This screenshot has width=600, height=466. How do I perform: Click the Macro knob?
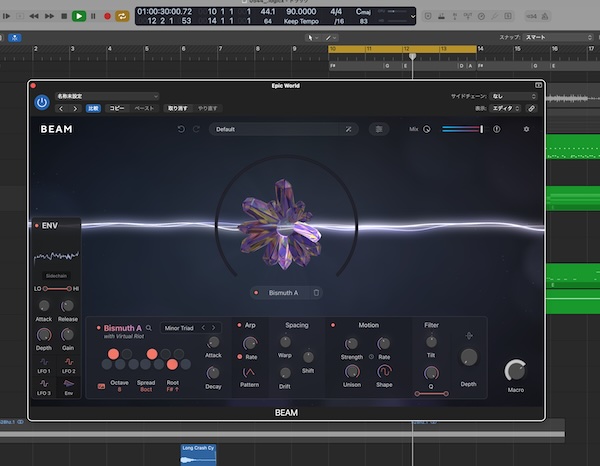coord(515,370)
